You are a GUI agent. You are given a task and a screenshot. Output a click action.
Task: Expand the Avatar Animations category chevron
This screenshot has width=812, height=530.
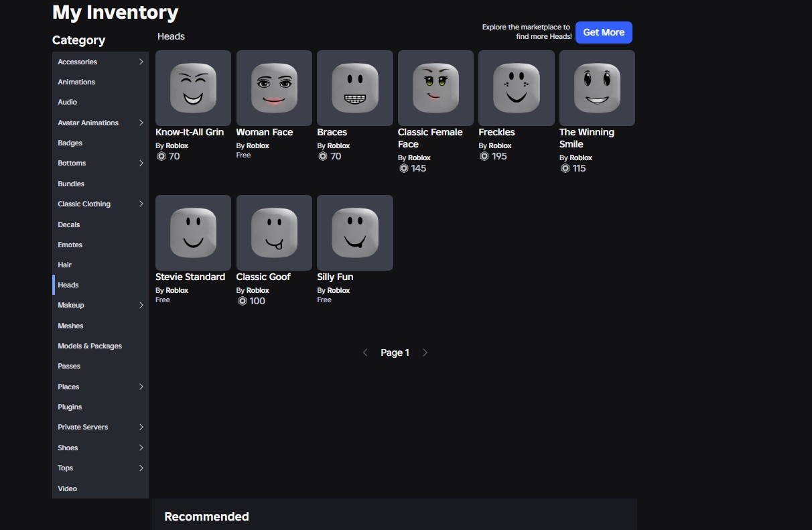[x=141, y=123]
